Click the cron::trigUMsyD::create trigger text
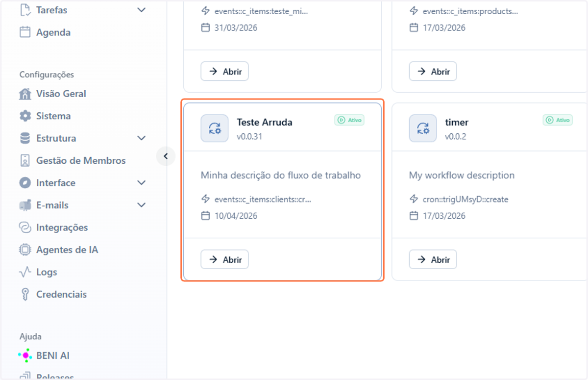The width and height of the screenshot is (588, 380). click(x=465, y=200)
